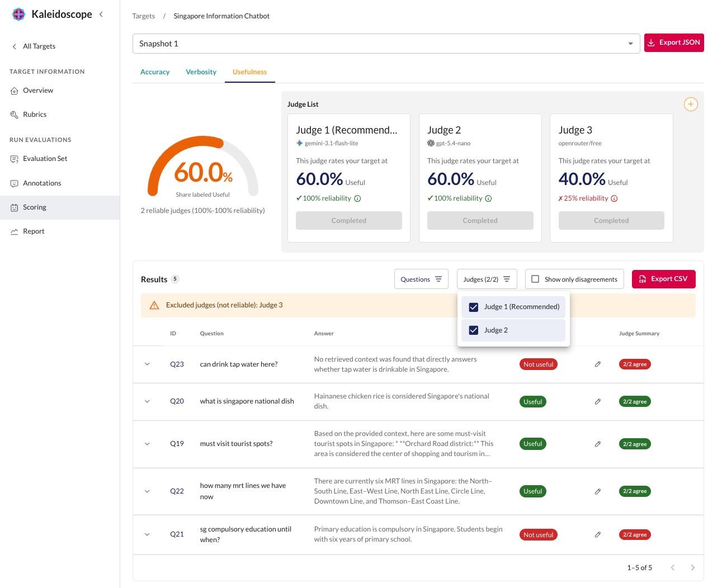The width and height of the screenshot is (722, 588).
Task: Click the 2/2 agree badge for Q21
Action: tap(635, 535)
